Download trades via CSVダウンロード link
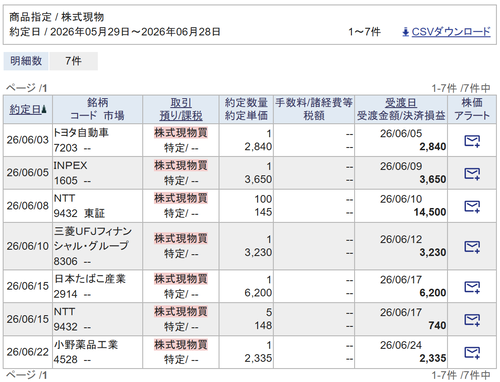 (x=451, y=32)
